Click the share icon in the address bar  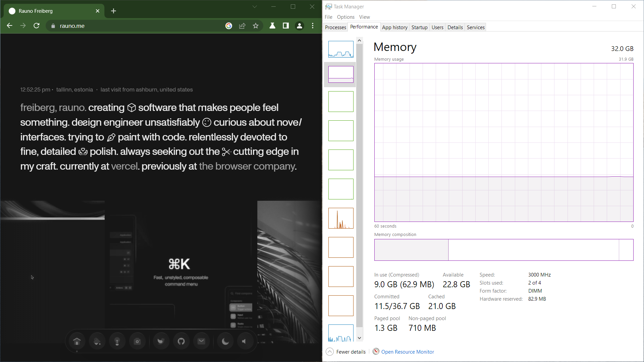click(x=242, y=26)
